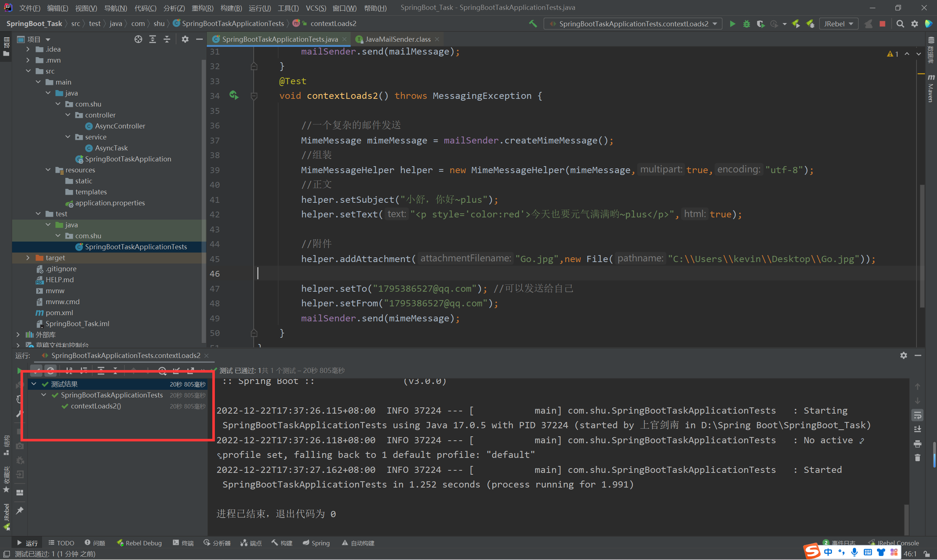Click the Debug bug icon
Image resolution: width=937 pixels, height=560 pixels.
pyautogui.click(x=746, y=24)
